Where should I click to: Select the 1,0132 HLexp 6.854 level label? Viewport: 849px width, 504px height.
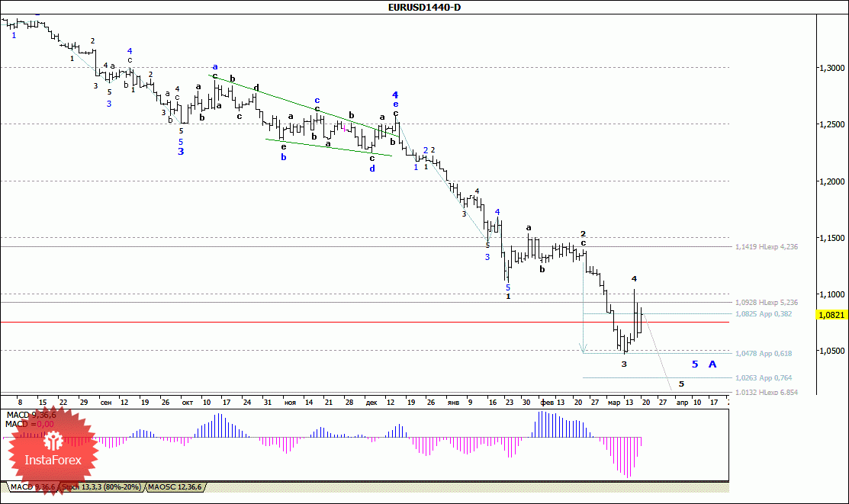766,392
